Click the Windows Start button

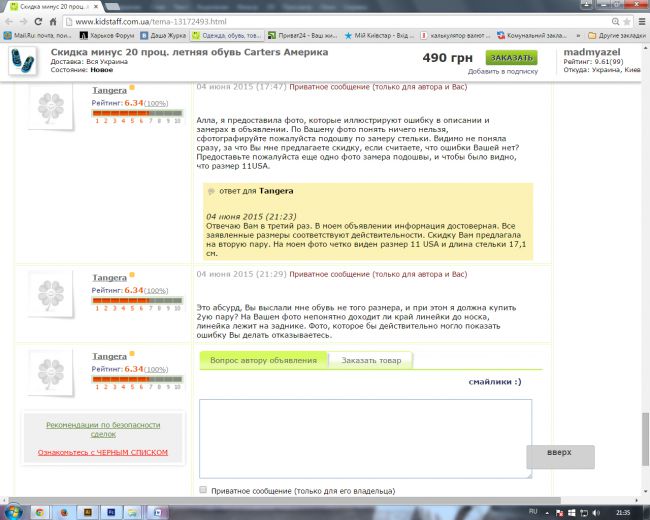12,511
